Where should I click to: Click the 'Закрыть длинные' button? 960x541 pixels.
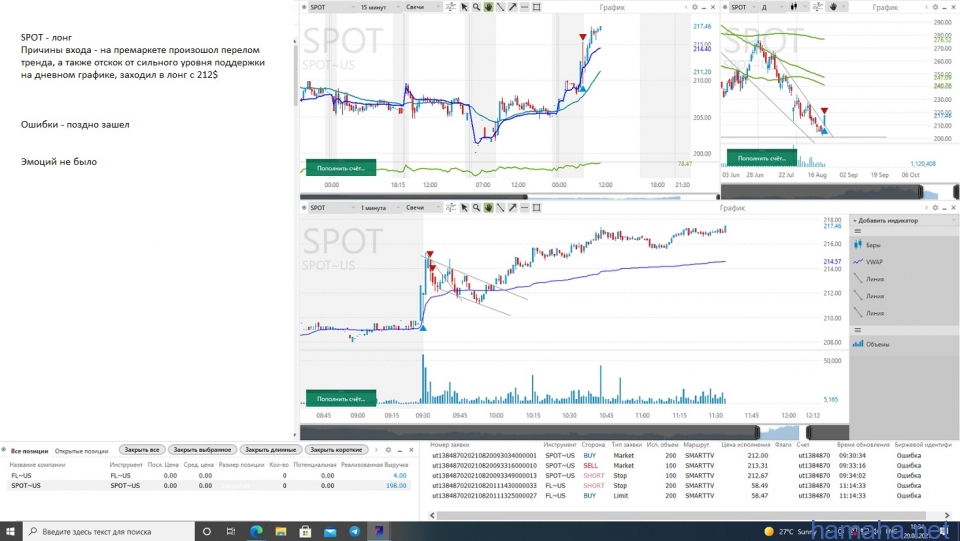click(x=271, y=450)
